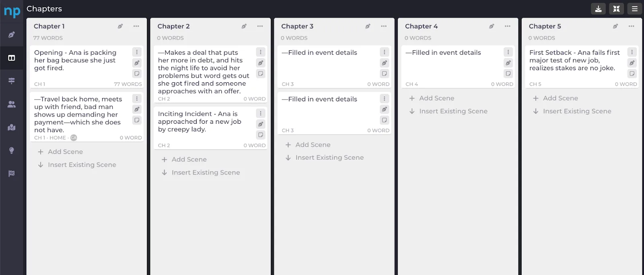The image size is (644, 275).
Task: Select the Inciting Incident scene card text
Action: pos(200,122)
